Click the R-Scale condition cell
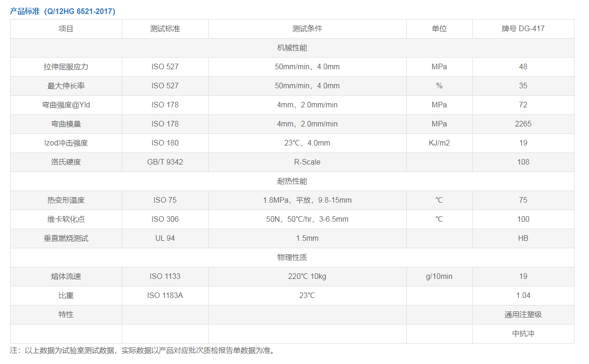This screenshot has width=589, height=364. tap(307, 162)
